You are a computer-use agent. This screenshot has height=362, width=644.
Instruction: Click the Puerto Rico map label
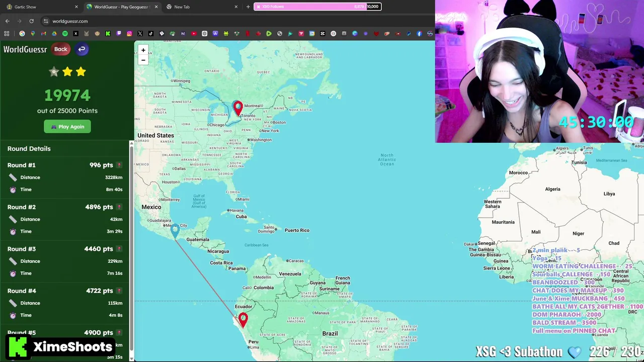297,230
